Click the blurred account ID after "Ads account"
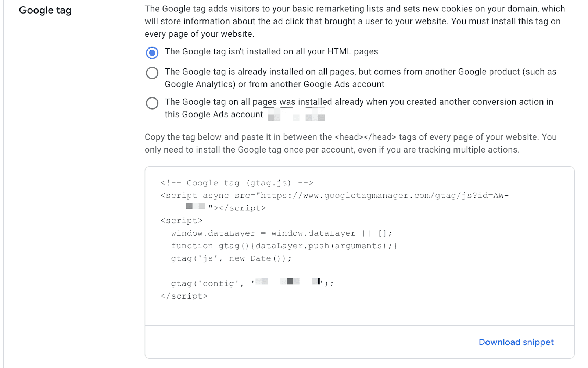The width and height of the screenshot is (588, 368). point(296,114)
